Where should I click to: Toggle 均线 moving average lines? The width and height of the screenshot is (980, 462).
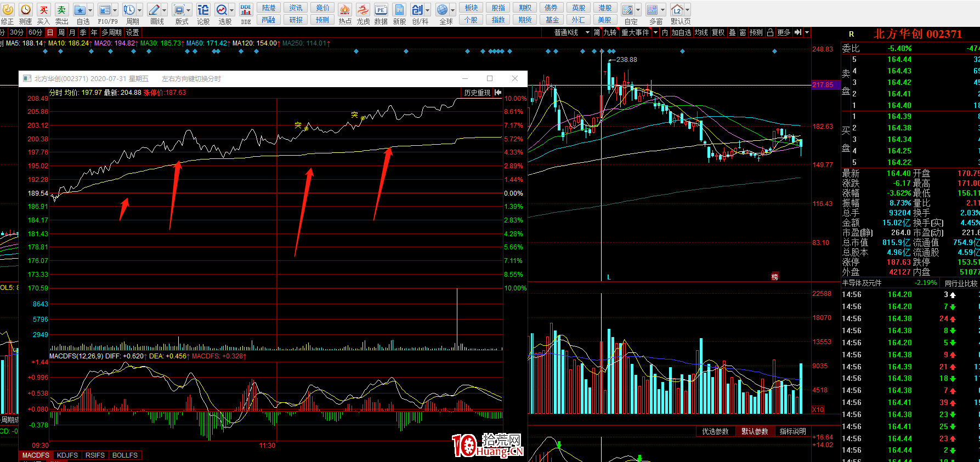tap(701, 32)
